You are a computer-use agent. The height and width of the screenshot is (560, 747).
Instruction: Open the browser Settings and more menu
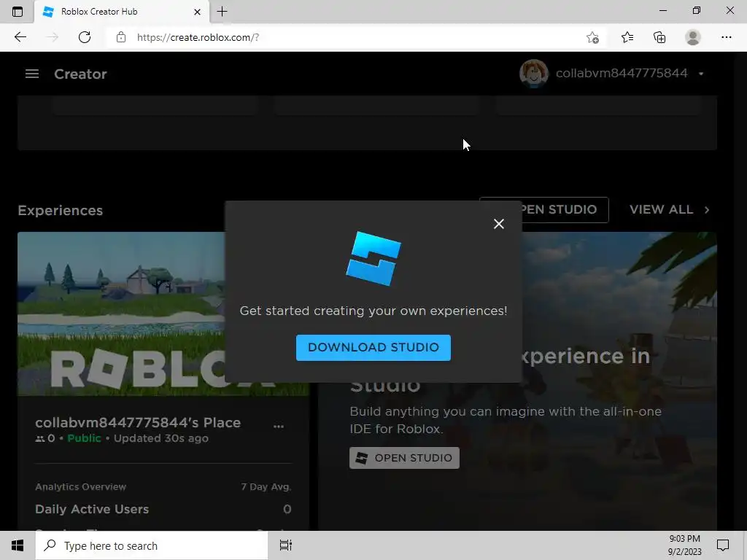tap(726, 37)
